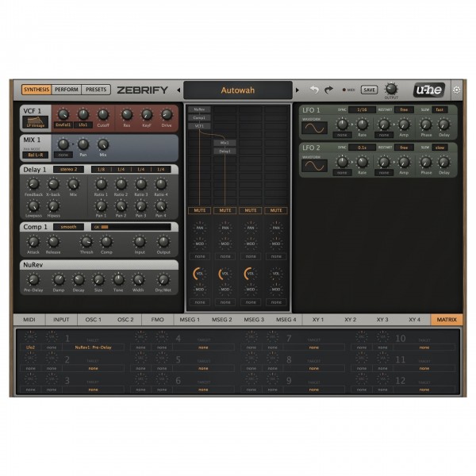This screenshot has width=476, height=476.
Task: Open MIX 1 pan mode dropdown Bal L-R
Action: (x=36, y=155)
